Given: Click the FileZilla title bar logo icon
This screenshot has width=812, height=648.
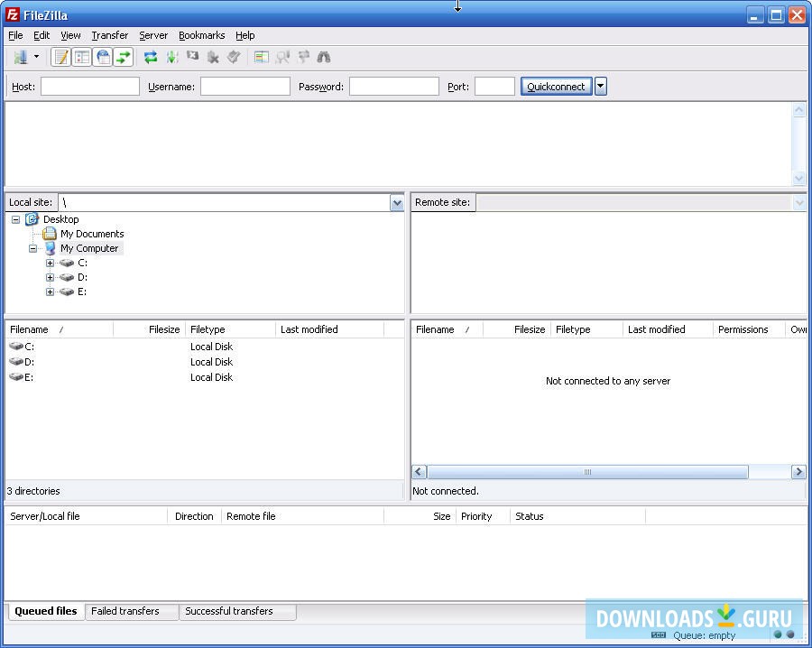Looking at the screenshot, I should coord(13,15).
